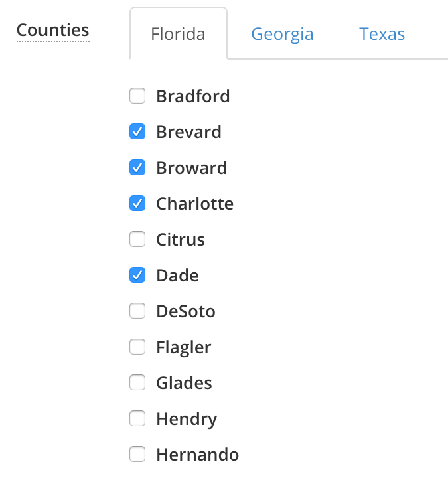Select the Flagler checkbox

tap(137, 347)
